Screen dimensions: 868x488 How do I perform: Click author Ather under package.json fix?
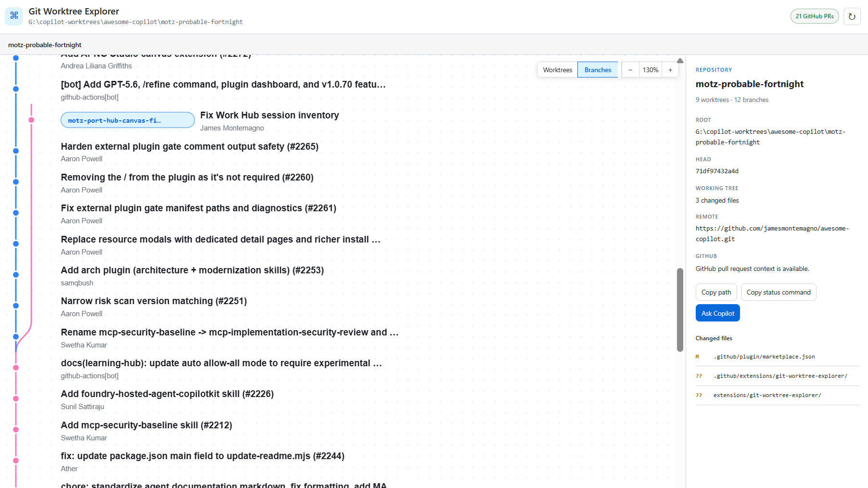click(x=69, y=469)
